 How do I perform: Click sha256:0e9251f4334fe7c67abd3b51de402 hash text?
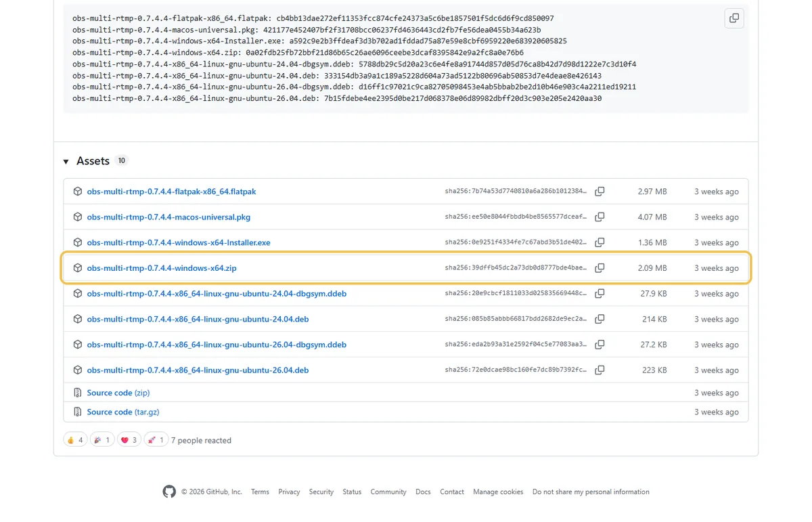pyautogui.click(x=516, y=242)
